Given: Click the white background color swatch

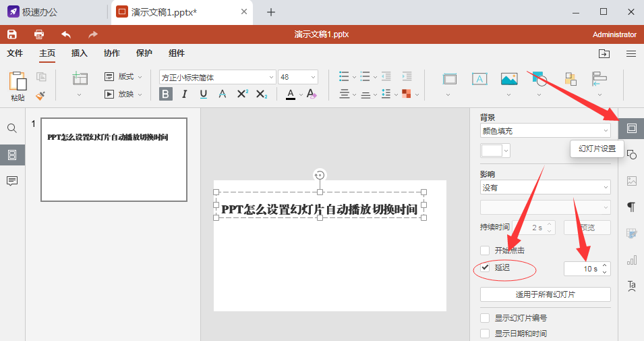Looking at the screenshot, I should pyautogui.click(x=491, y=150).
